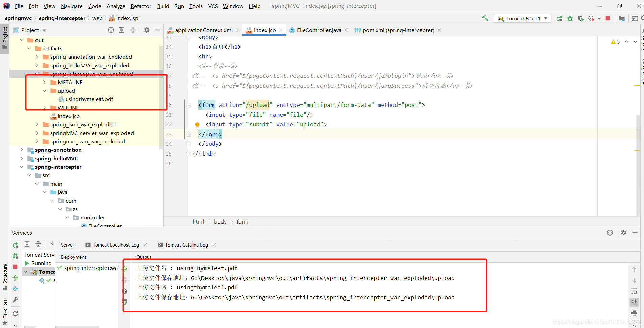The image size is (644, 328).
Task: Click the html breadcrumb below the editor
Action: coord(198,221)
